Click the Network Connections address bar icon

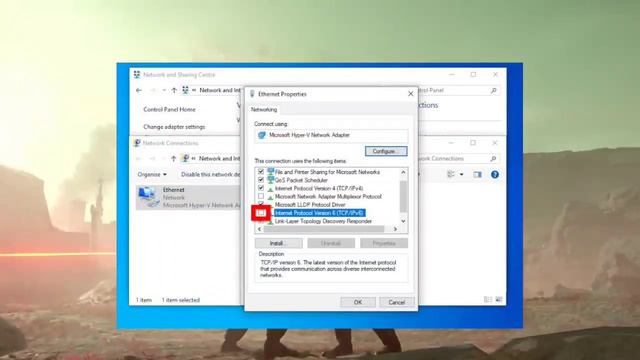point(185,158)
